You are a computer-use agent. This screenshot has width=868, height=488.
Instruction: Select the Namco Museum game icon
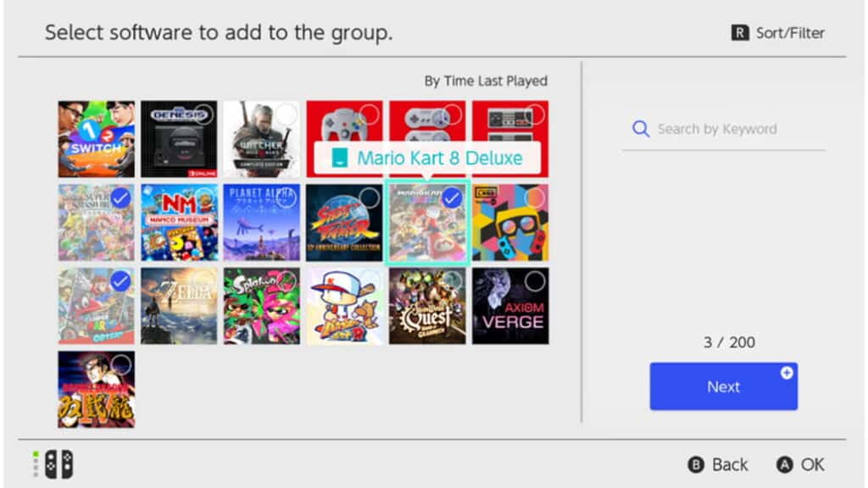[x=179, y=222]
